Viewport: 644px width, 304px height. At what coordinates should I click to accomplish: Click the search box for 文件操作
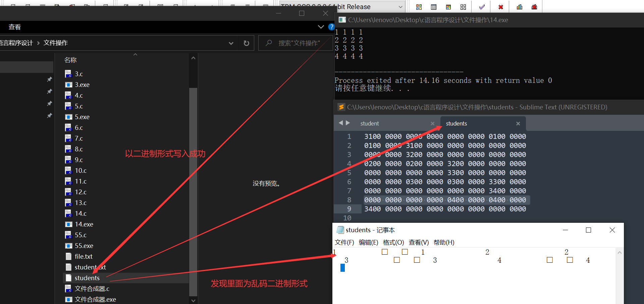[295, 43]
